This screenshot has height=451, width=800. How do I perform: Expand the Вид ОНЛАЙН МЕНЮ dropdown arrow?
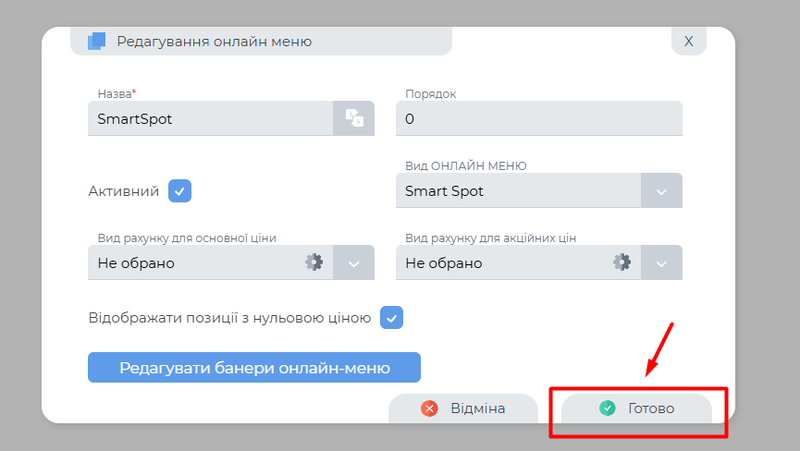click(661, 191)
